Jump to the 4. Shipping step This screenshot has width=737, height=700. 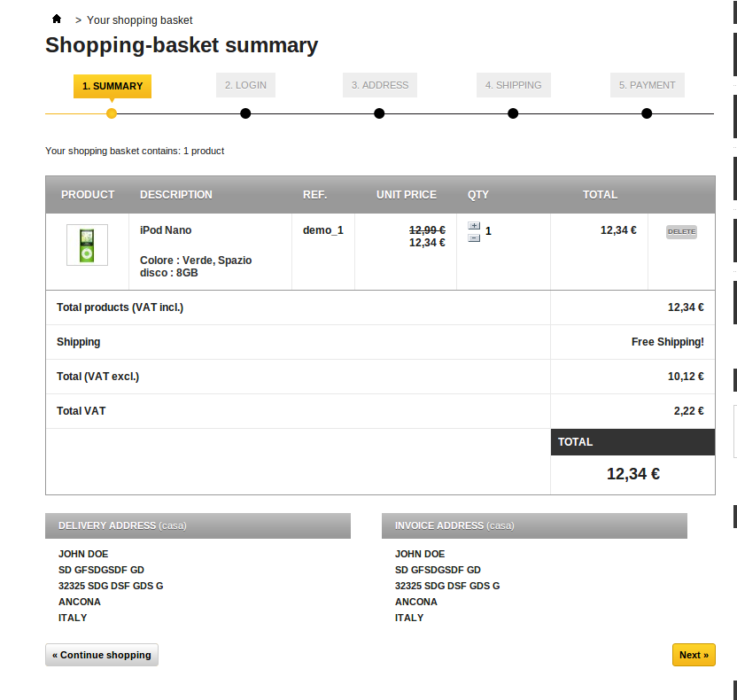(x=513, y=85)
